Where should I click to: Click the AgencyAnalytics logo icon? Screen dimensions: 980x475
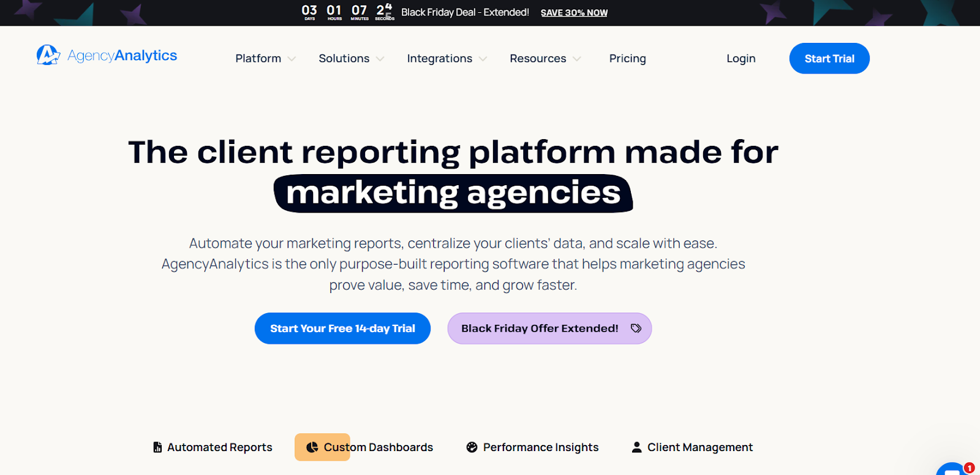[x=48, y=55]
